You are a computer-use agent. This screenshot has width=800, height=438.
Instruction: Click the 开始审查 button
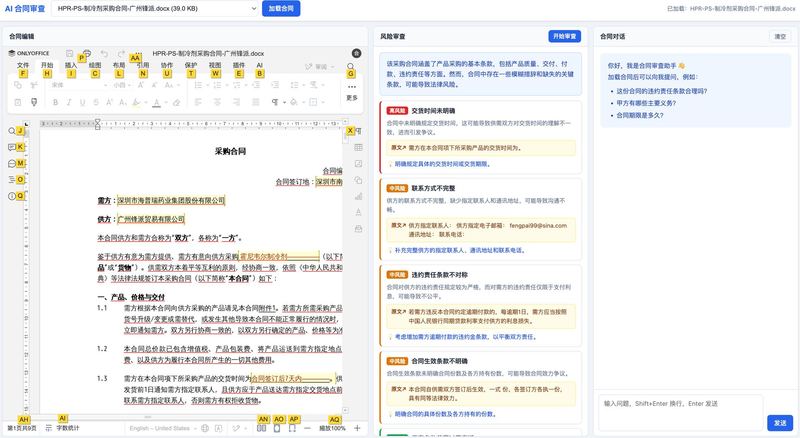pos(565,36)
